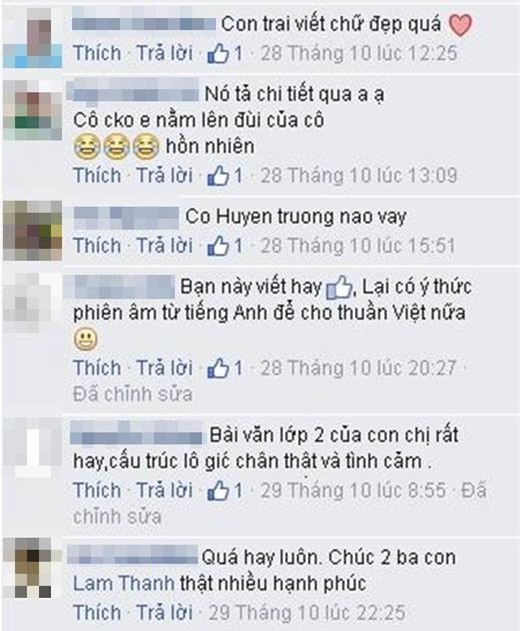Click the laughing emojis before 'hồn nhiên'

pos(117,147)
